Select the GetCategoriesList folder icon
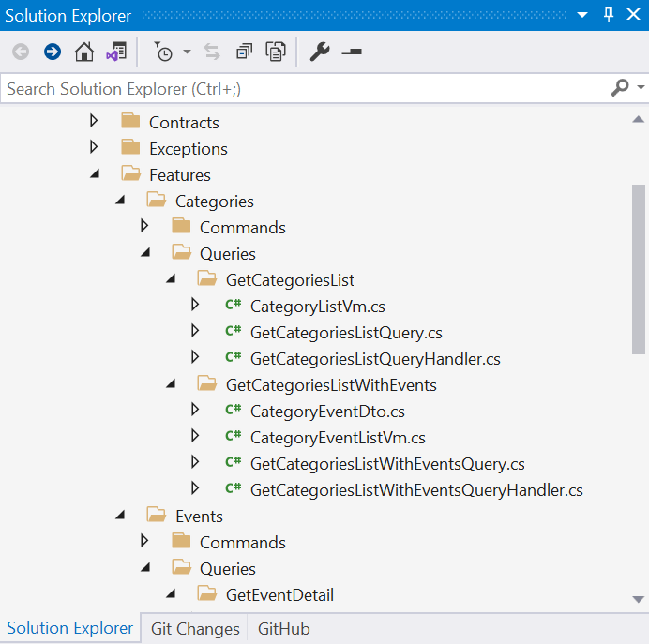Viewport: 649px width, 644px height. point(207,278)
